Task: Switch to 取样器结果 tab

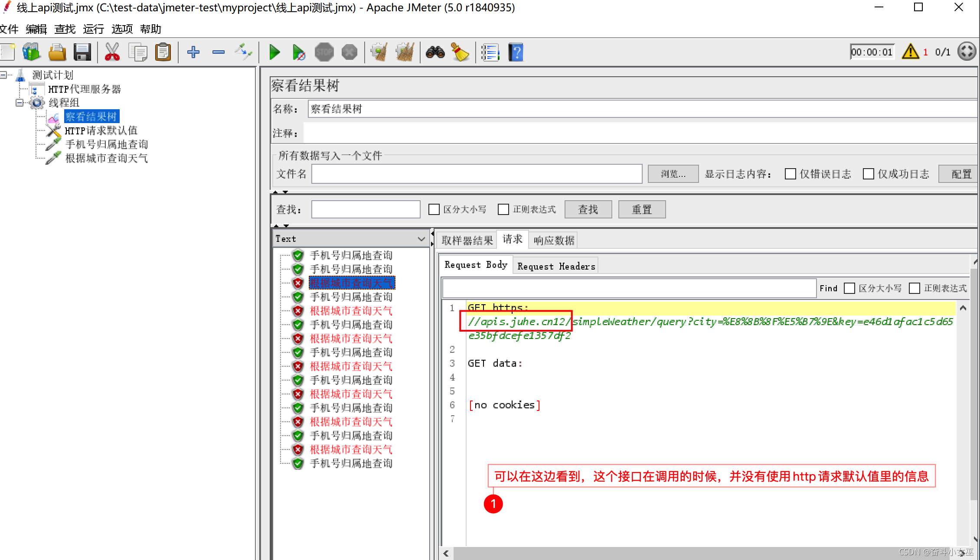Action: pos(467,240)
